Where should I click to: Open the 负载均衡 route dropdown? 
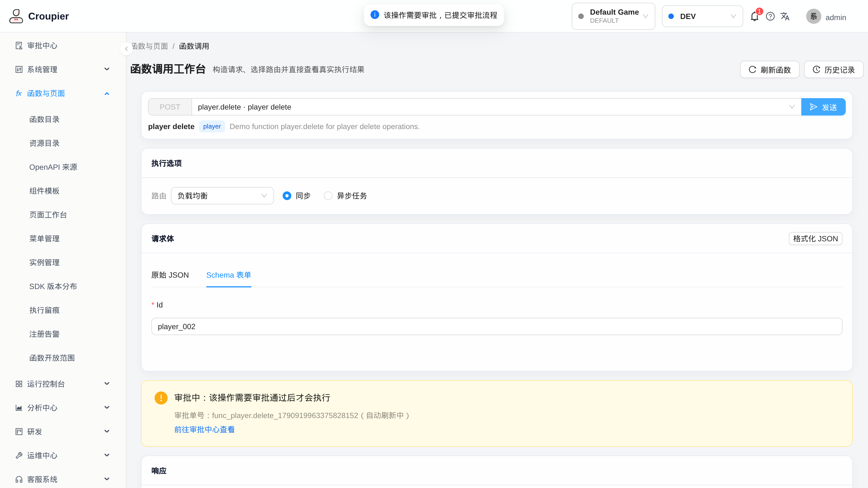pyautogui.click(x=222, y=196)
